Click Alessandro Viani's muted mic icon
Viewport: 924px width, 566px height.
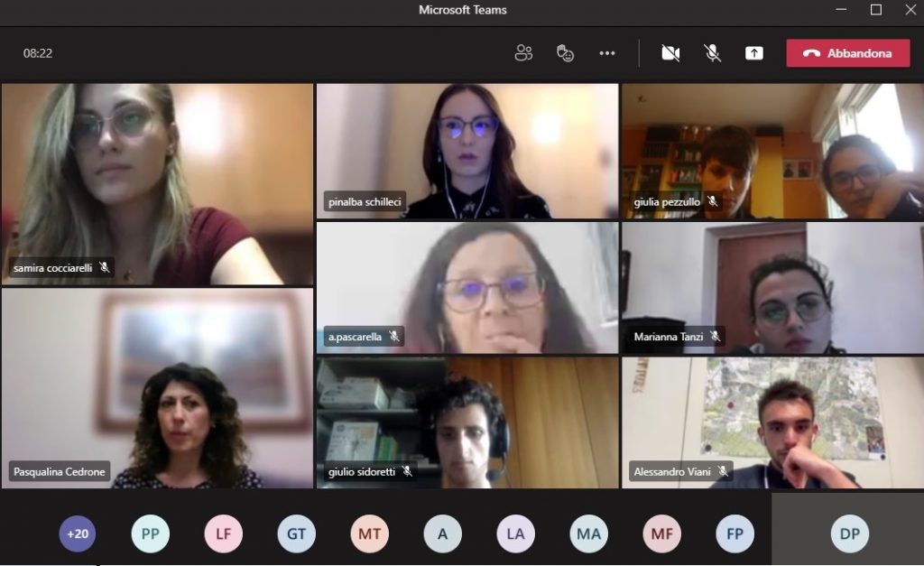tap(723, 471)
